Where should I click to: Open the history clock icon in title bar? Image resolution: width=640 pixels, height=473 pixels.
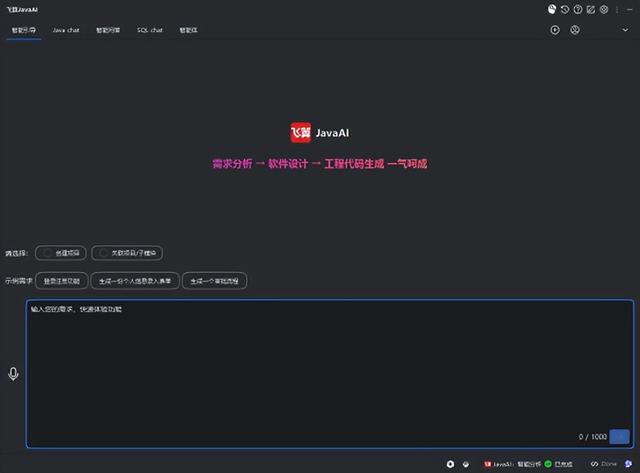[564, 9]
